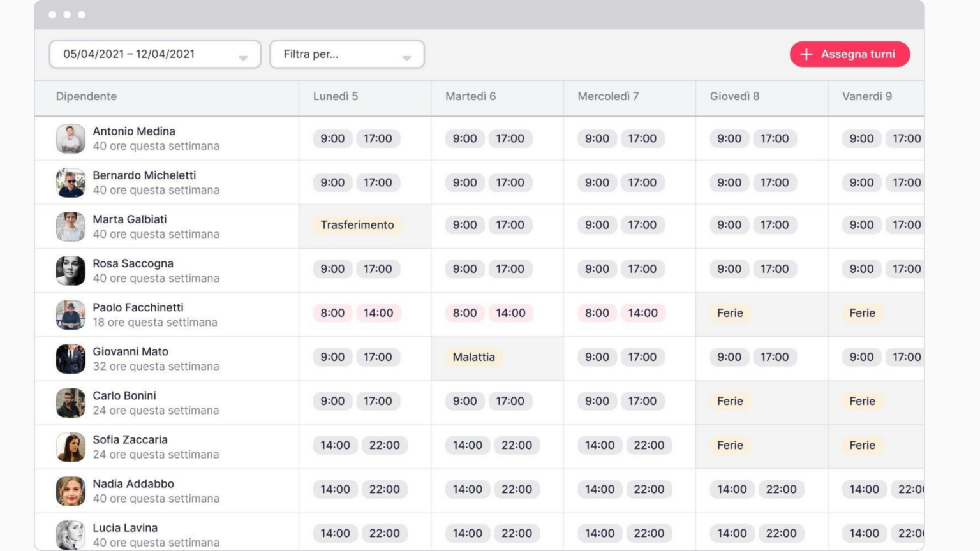This screenshot has width=980, height=551.
Task: Select Paolo Facchinetti's pink 8:00 shift pill
Action: [x=332, y=313]
